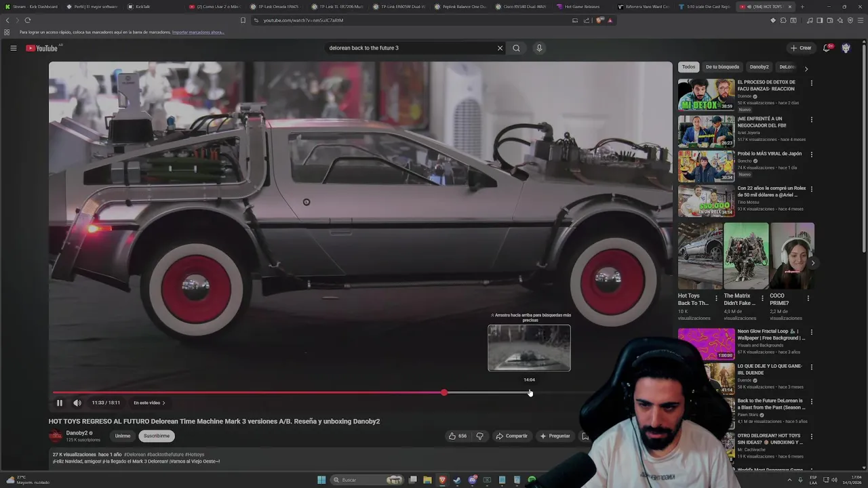Seek on the red video progress bar
Image resolution: width=868 pixels, height=488 pixels.
(x=248, y=392)
